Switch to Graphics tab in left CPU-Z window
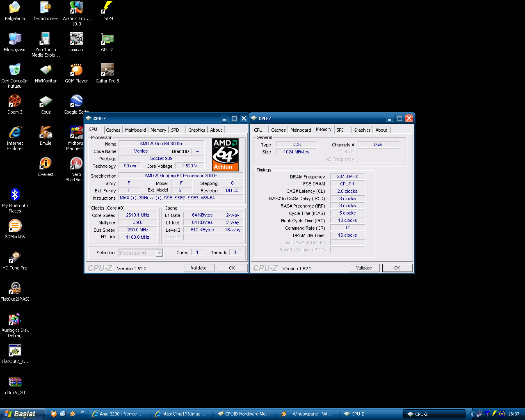This screenshot has width=525, height=420. (x=197, y=130)
